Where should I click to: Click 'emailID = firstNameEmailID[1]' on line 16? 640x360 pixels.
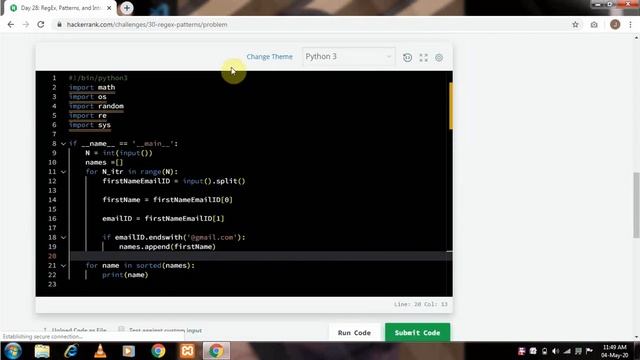(163, 218)
